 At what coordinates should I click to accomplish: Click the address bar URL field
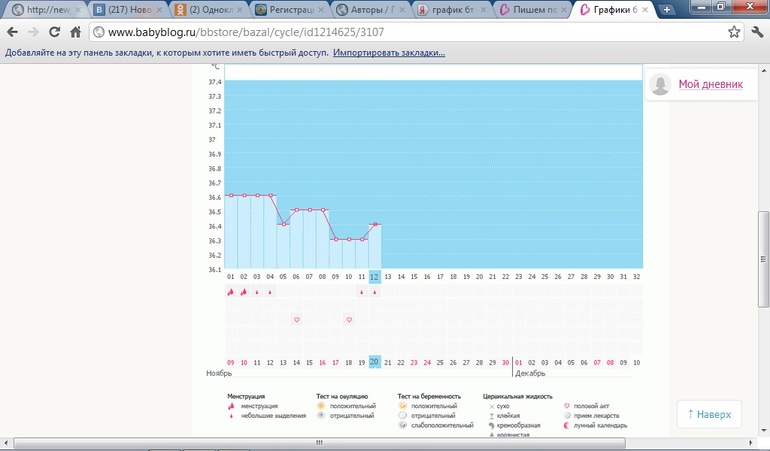coord(400,32)
